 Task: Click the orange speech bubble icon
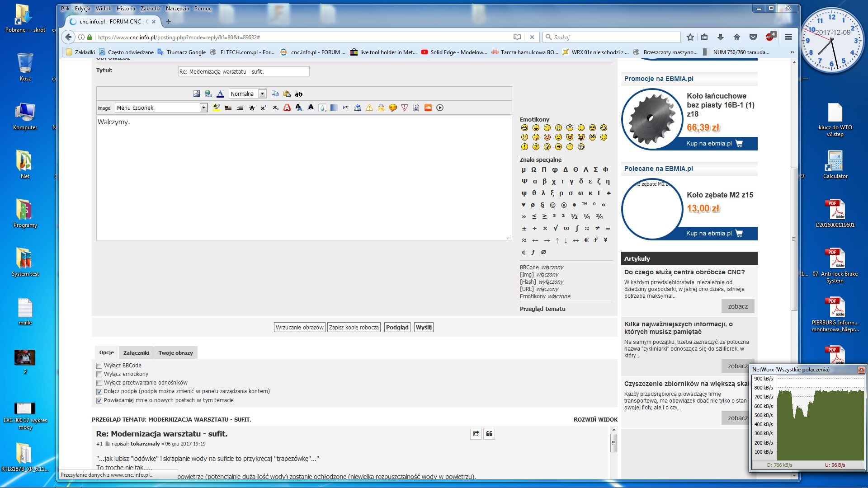pyautogui.click(x=393, y=108)
